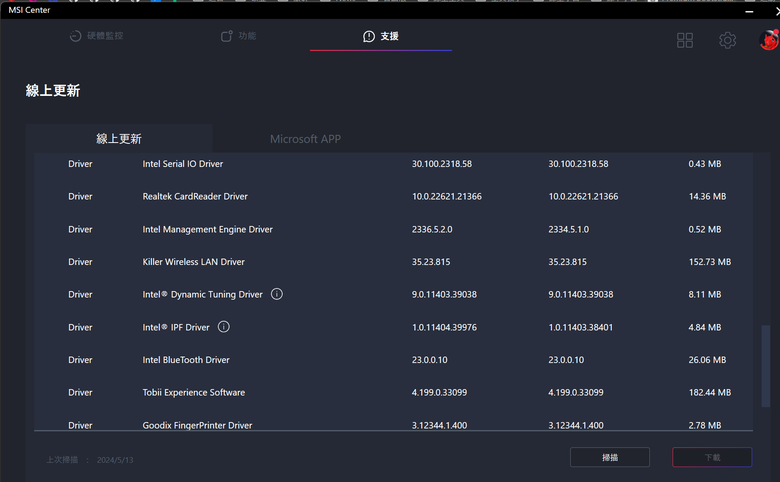Image resolution: width=780 pixels, height=482 pixels.
Task: Switch to the Microsoft APP tab
Action: 305,139
